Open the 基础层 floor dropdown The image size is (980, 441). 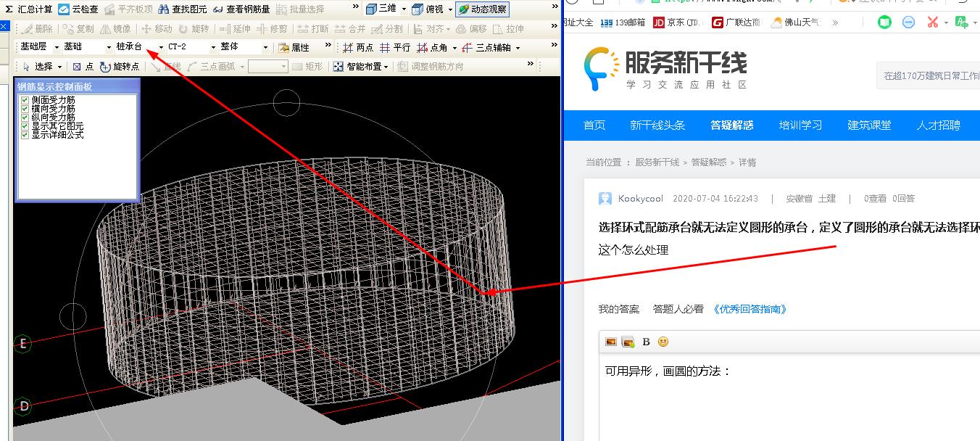pyautogui.click(x=39, y=47)
